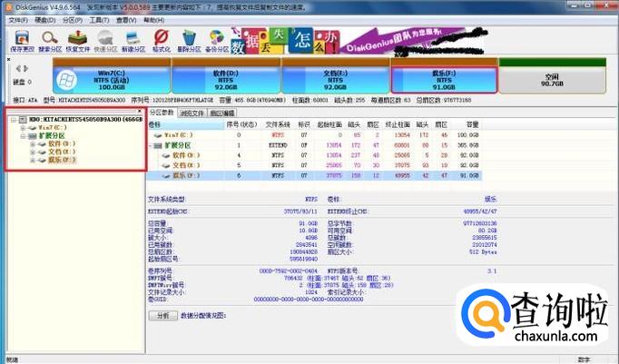Expand the 娱乐 (F:) tree node

(33, 160)
